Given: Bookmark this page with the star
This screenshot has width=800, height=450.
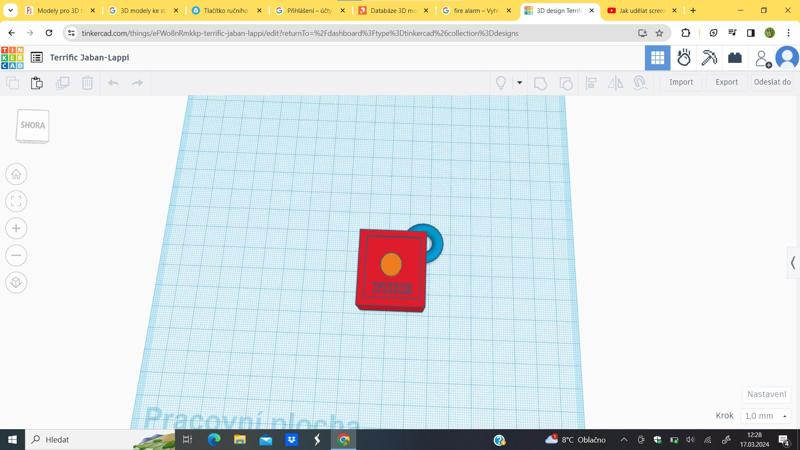Looking at the screenshot, I should coord(659,33).
